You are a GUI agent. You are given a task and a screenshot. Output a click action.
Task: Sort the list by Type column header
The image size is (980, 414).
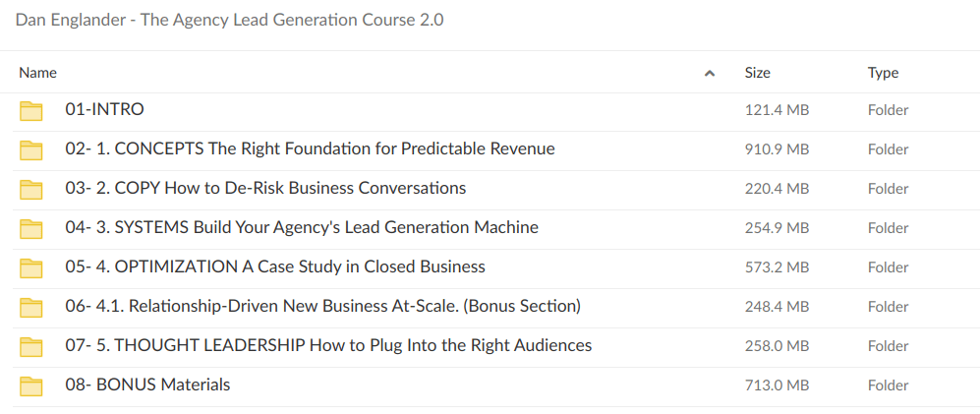883,73
